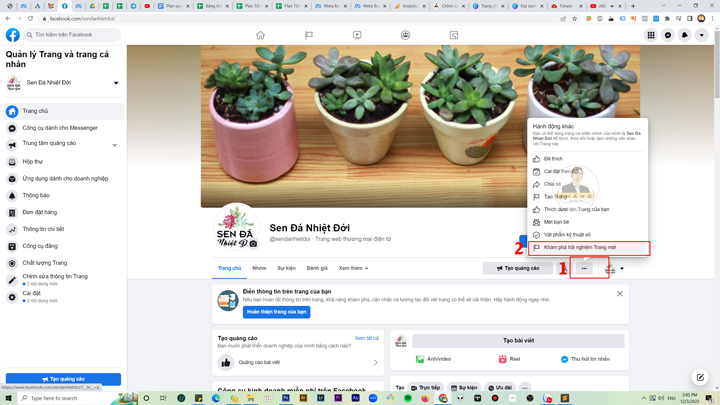The width and height of the screenshot is (720, 405).
Task: Click the Facebook search field
Action: (x=72, y=35)
